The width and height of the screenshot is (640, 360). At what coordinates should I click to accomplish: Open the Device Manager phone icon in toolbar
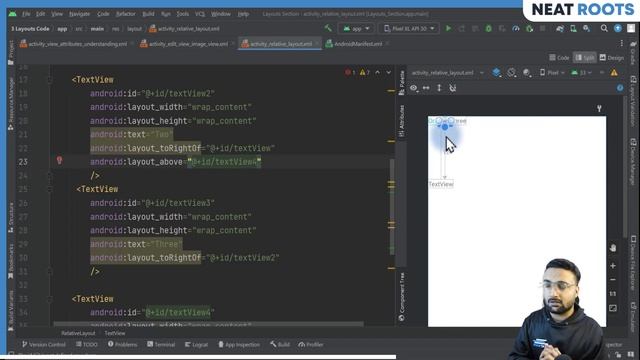pyautogui.click(x=573, y=29)
